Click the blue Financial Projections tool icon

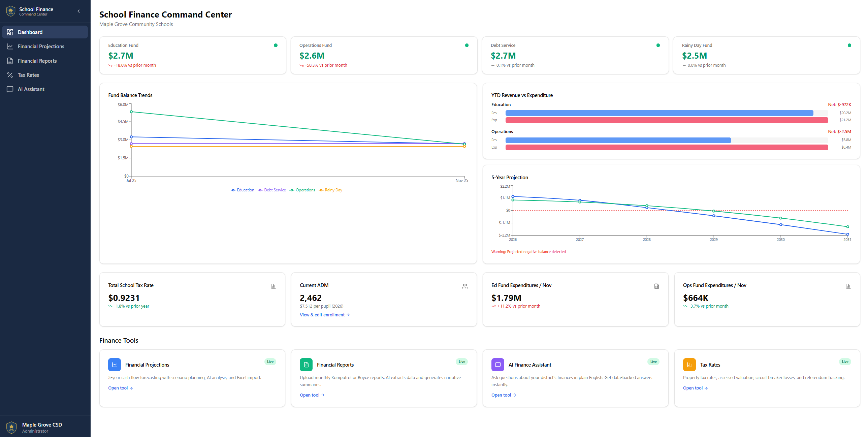(114, 365)
